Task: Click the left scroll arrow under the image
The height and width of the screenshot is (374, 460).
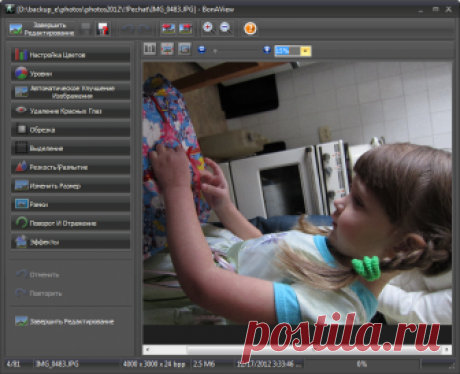Action: pyautogui.click(x=148, y=350)
